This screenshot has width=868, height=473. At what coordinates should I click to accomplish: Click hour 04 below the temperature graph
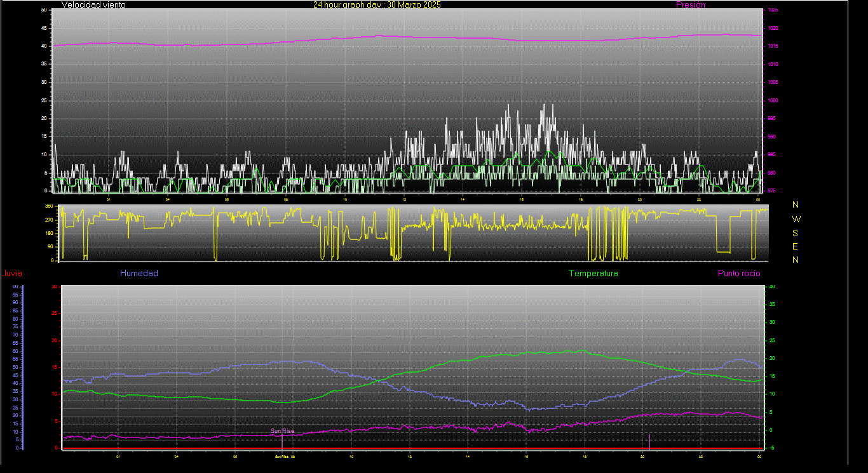pyautogui.click(x=177, y=456)
